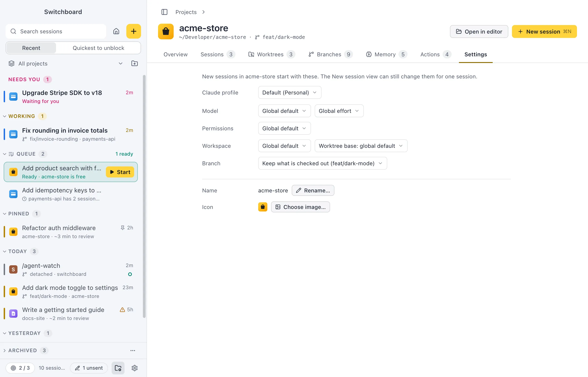Viewport: 588px width, 377px height.
Task: Start the queued Add product search session
Action: click(x=120, y=172)
